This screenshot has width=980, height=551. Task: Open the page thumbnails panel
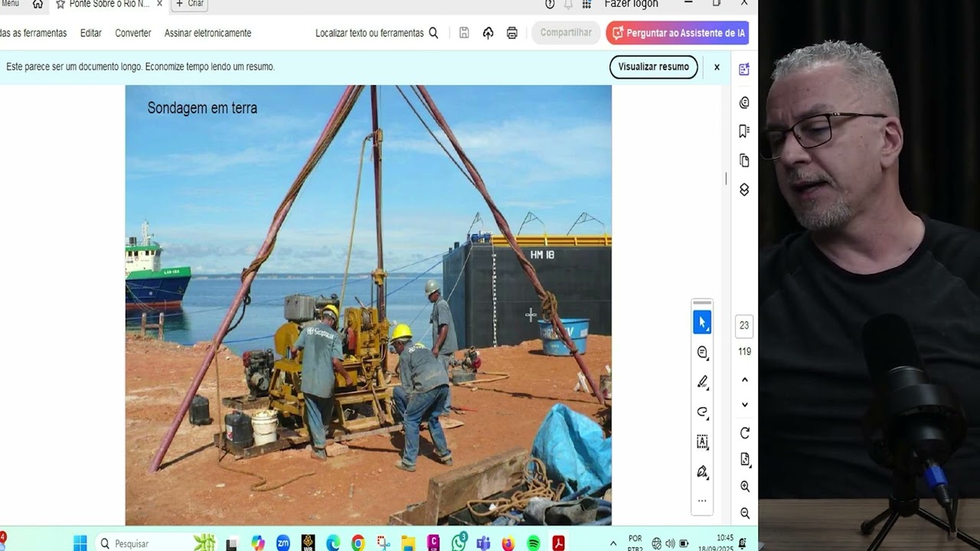(x=744, y=160)
